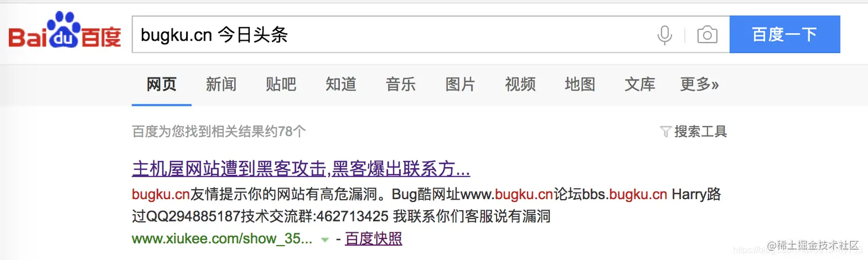The image size is (868, 260).
Task: Select the 网页 tab
Action: point(161,85)
